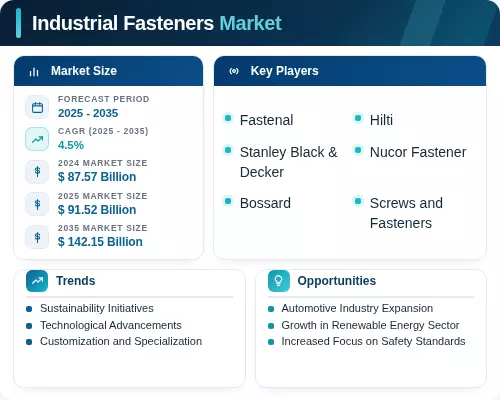Click the bullet beside Technological Advancements
This screenshot has height=400, width=500.
tap(29, 326)
